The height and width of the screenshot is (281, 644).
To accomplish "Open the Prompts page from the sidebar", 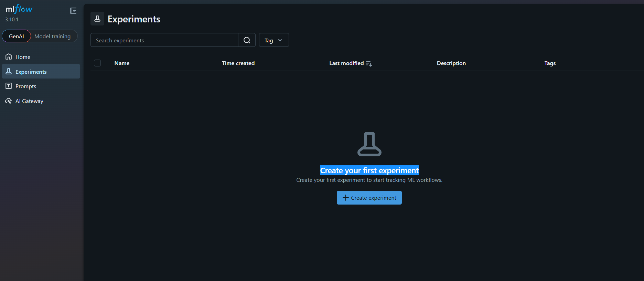I will pos(25,86).
